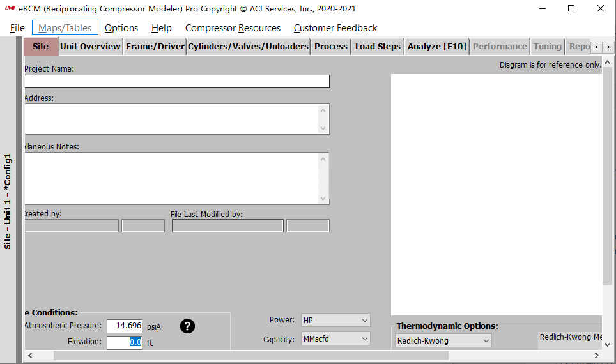616x364 pixels.
Task: Click the ACI application logo icon
Action: [10, 8]
